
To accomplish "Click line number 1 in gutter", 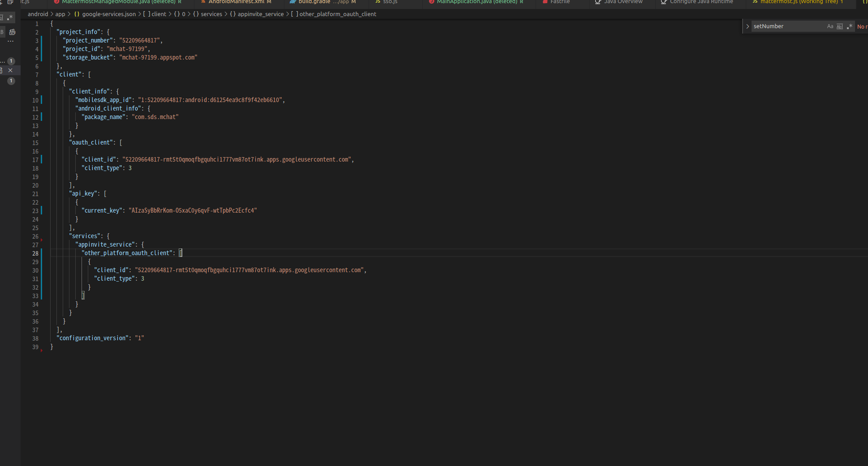I will pyautogui.click(x=37, y=24).
